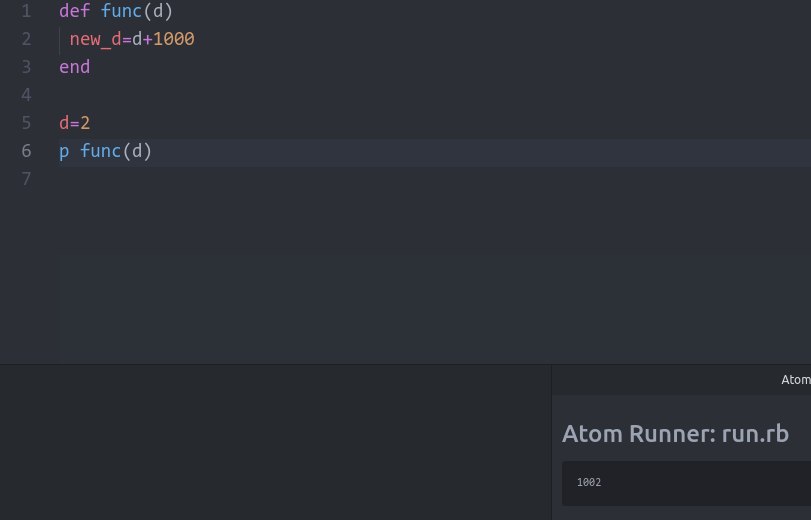
Task: Click line number 7 in the gutter
Action: [26, 179]
